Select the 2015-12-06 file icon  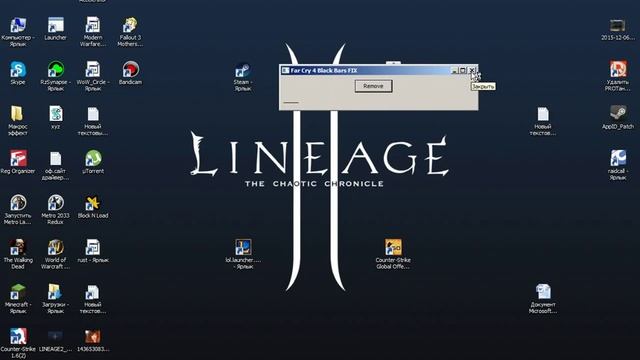618,25
